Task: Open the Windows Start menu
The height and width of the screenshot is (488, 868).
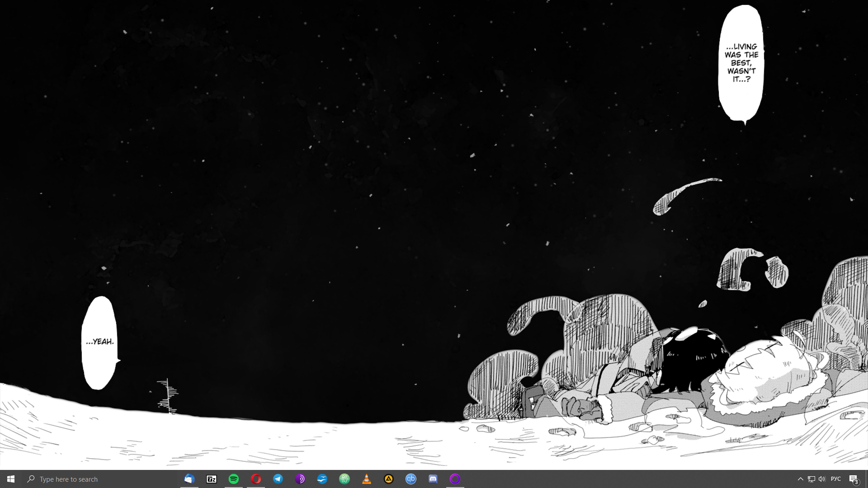Action: click(11, 479)
